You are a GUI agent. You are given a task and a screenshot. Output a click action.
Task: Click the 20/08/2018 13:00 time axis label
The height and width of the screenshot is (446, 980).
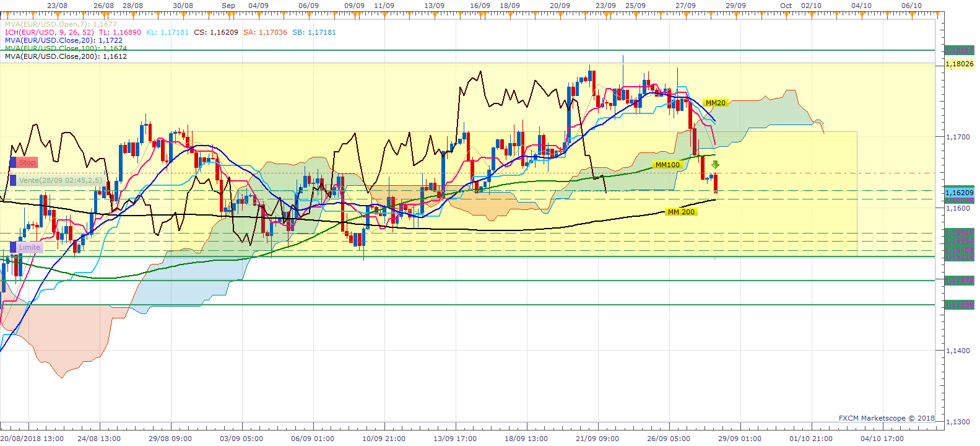pyautogui.click(x=33, y=439)
